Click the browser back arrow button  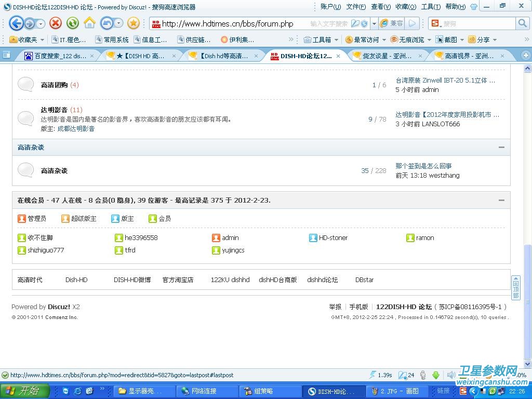pyautogui.click(x=16, y=23)
